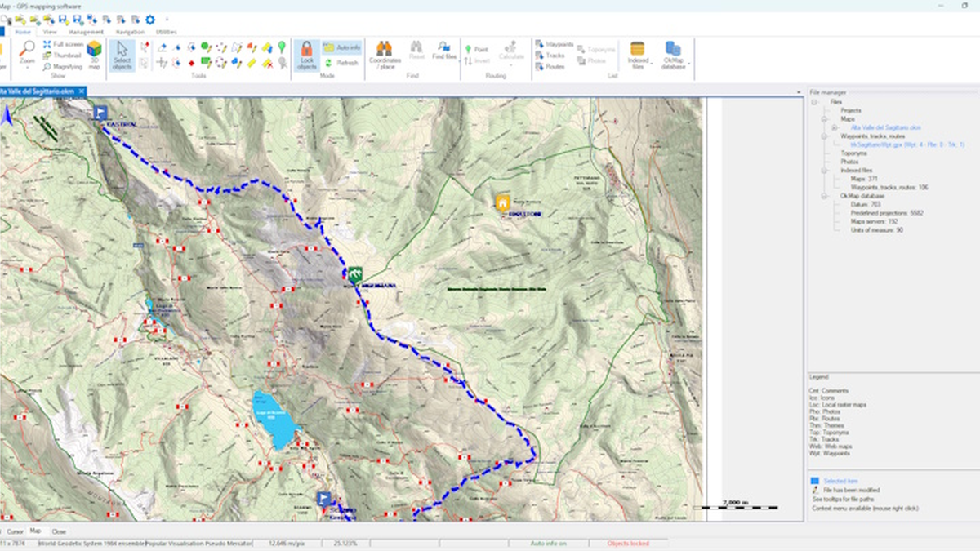Click the Magnifying option
Viewport: 980px width, 551px height.
tap(63, 67)
